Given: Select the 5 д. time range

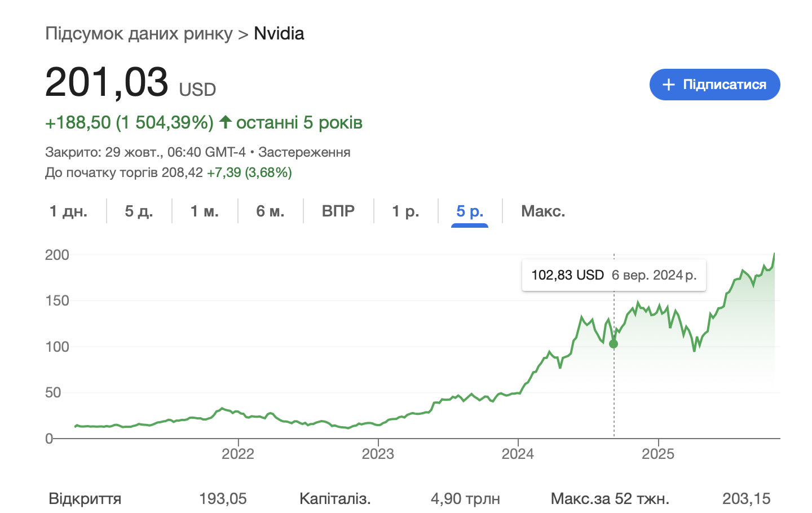Looking at the screenshot, I should [139, 211].
